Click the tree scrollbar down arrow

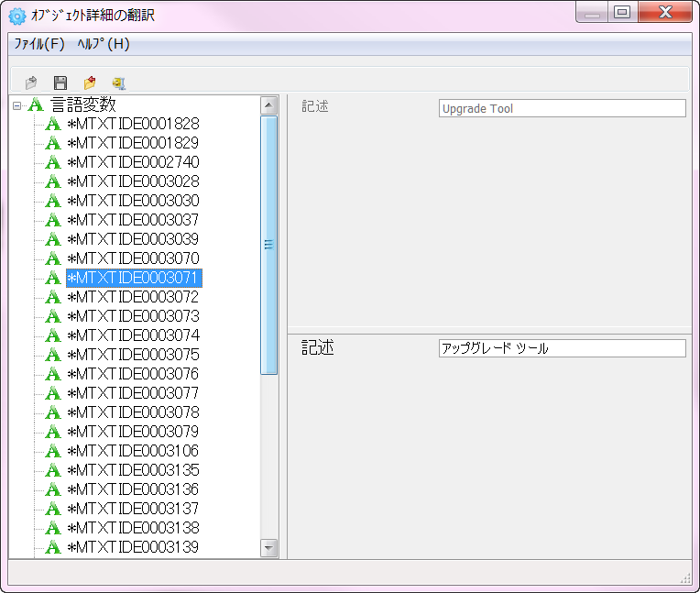268,547
